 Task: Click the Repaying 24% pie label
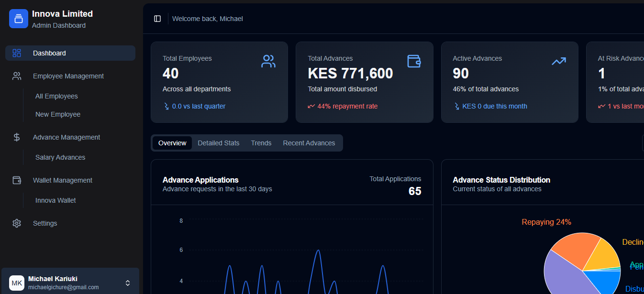tap(546, 222)
